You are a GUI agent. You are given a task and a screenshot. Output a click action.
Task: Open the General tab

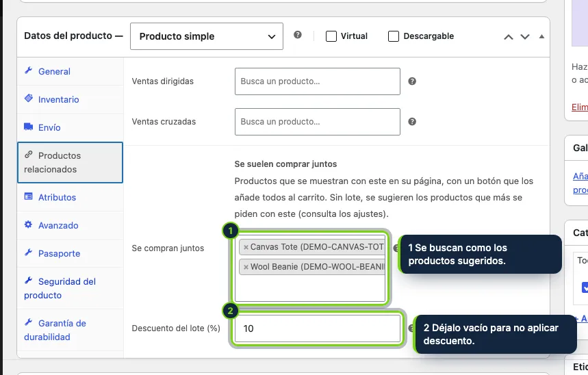coord(70,71)
